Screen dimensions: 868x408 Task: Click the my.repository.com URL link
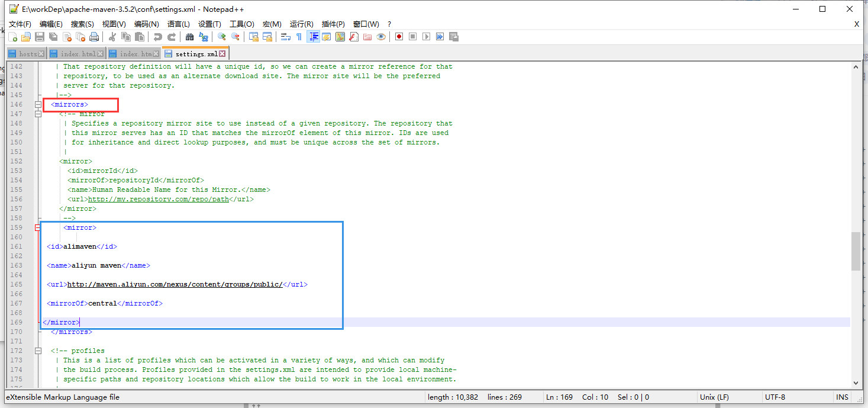[x=158, y=199]
